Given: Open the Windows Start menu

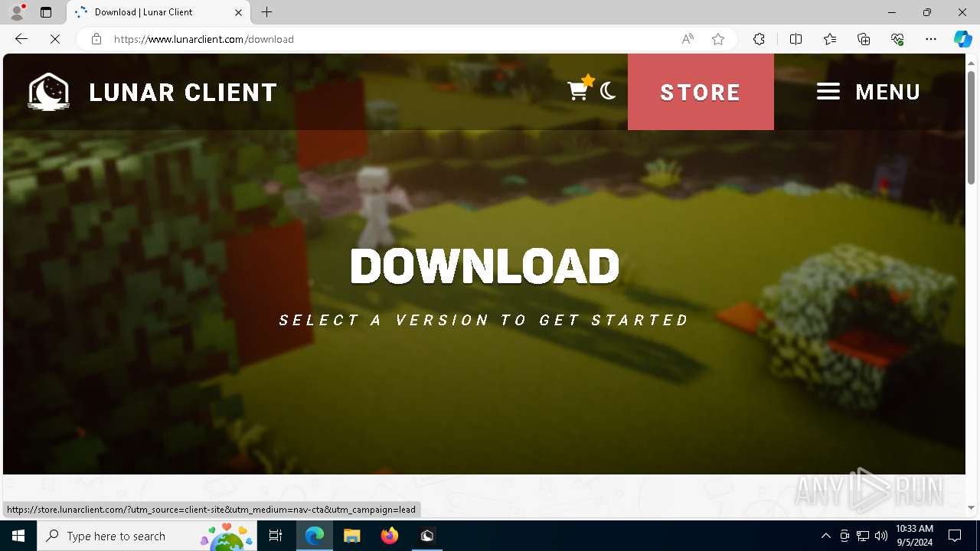Looking at the screenshot, I should tap(18, 536).
